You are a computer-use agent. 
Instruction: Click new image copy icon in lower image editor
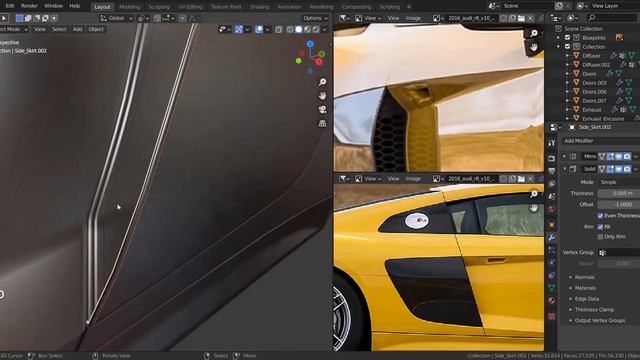coord(512,179)
